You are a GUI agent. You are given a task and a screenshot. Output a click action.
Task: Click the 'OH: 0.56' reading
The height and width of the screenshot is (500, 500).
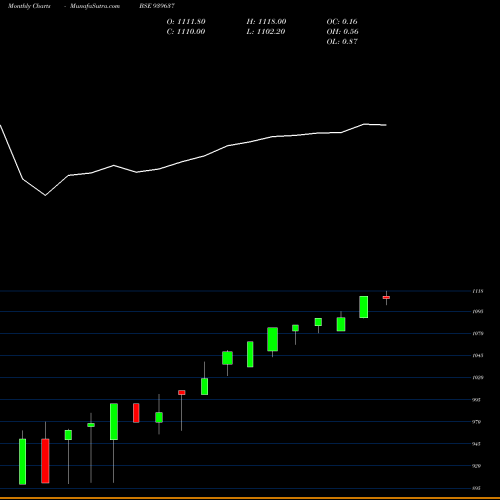pyautogui.click(x=342, y=32)
